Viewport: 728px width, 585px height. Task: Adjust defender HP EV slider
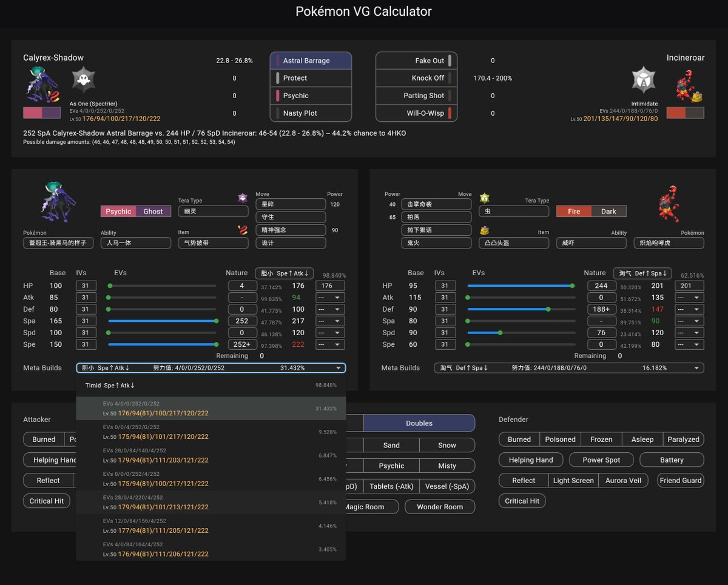[520, 286]
